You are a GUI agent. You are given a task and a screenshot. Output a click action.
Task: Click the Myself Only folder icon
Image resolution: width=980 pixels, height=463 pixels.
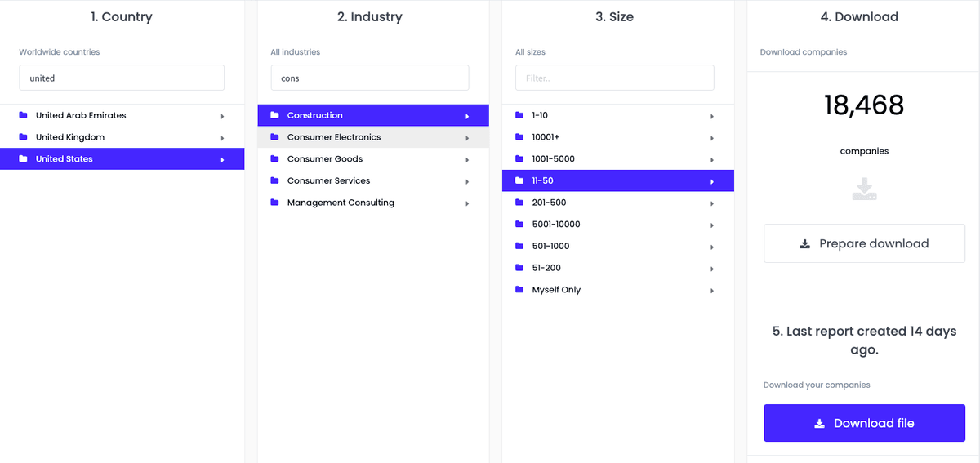point(519,290)
